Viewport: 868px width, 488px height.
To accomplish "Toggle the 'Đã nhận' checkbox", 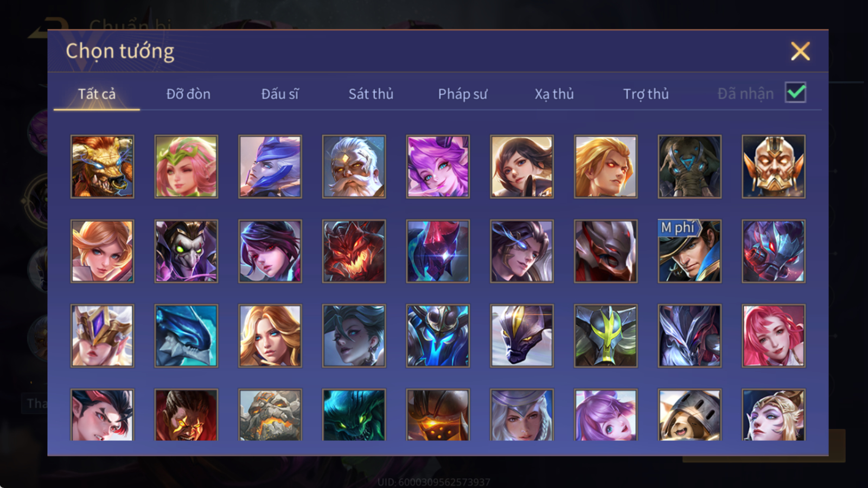I will coord(795,93).
